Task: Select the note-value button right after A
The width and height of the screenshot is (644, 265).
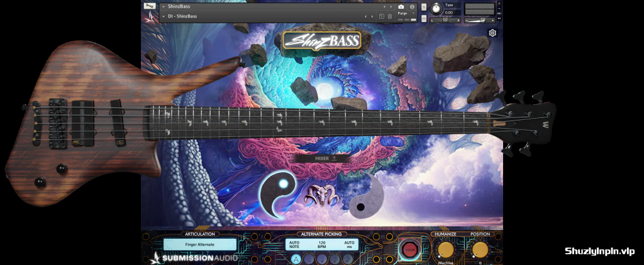Action: [x=309, y=259]
